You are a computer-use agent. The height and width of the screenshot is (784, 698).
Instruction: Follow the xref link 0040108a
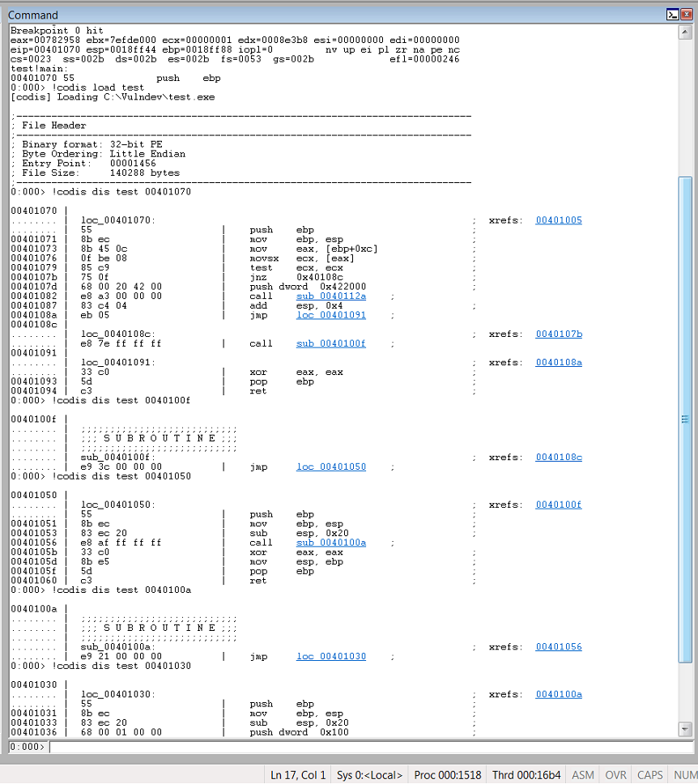[559, 363]
